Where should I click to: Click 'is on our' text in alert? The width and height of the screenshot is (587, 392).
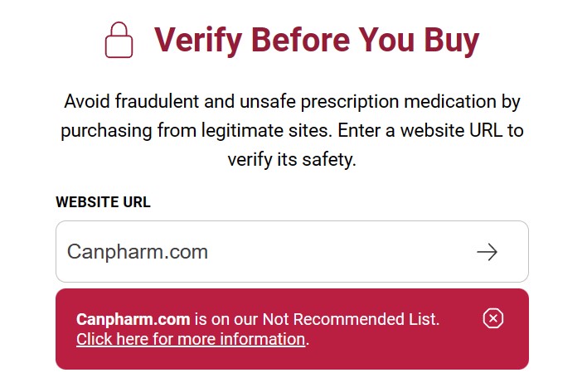pos(226,319)
